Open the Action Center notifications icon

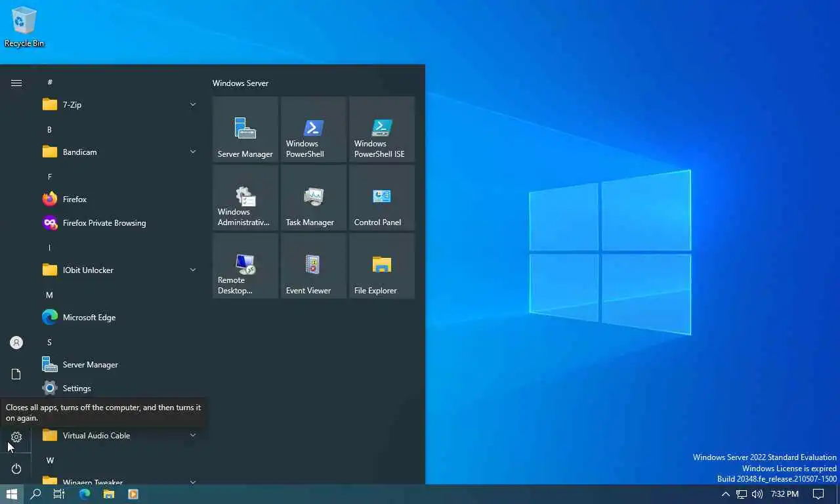pos(818,494)
